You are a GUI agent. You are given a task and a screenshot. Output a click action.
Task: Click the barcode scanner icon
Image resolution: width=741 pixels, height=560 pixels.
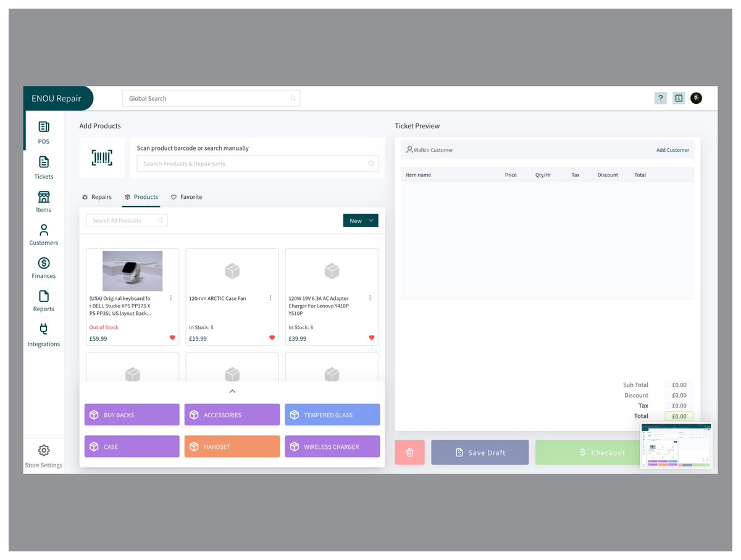point(102,157)
